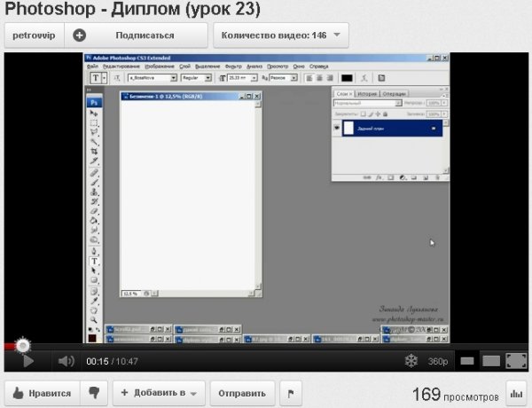Open the petrovvip channel button

(34, 35)
